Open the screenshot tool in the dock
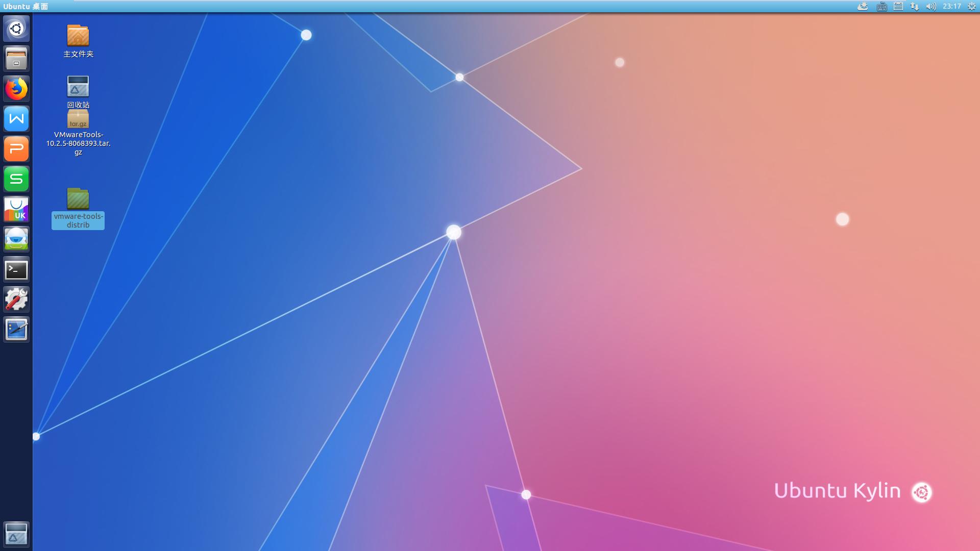980x551 pixels. pyautogui.click(x=16, y=330)
